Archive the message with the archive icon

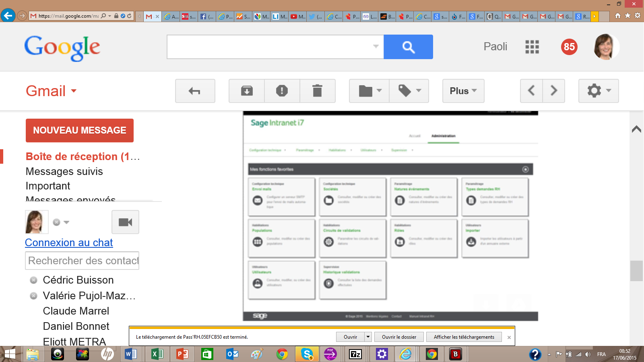247,91
